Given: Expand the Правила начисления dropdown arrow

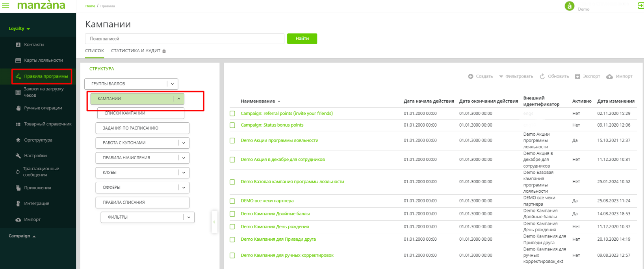Looking at the screenshot, I should [184, 158].
